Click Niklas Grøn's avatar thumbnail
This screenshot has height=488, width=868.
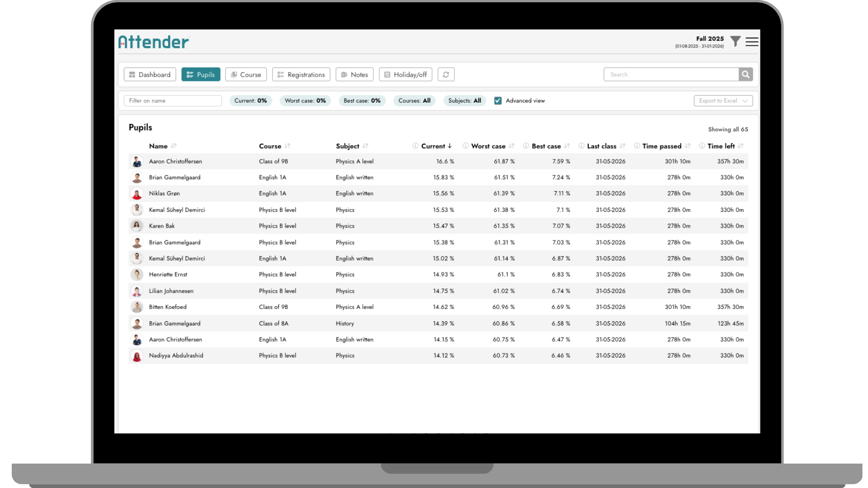click(137, 194)
